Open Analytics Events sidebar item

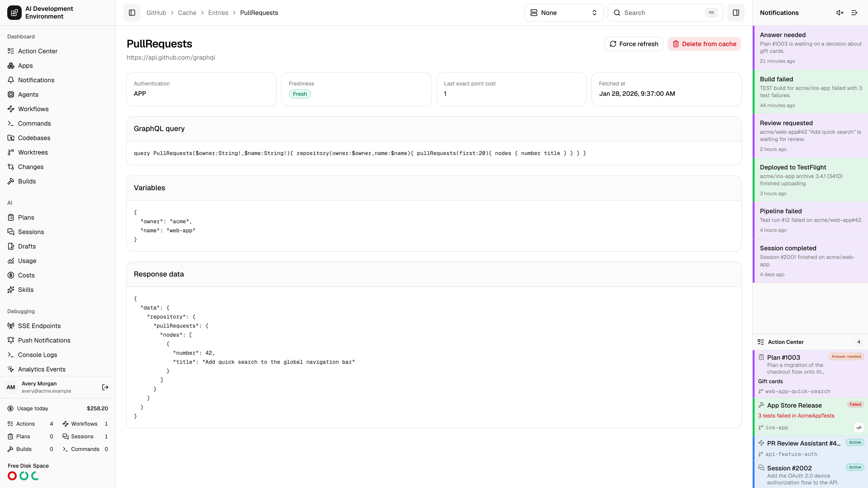coord(58,369)
